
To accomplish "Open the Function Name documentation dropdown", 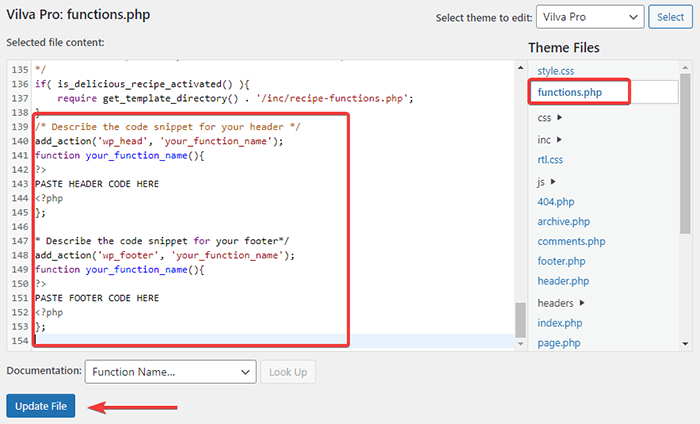I will click(x=170, y=372).
